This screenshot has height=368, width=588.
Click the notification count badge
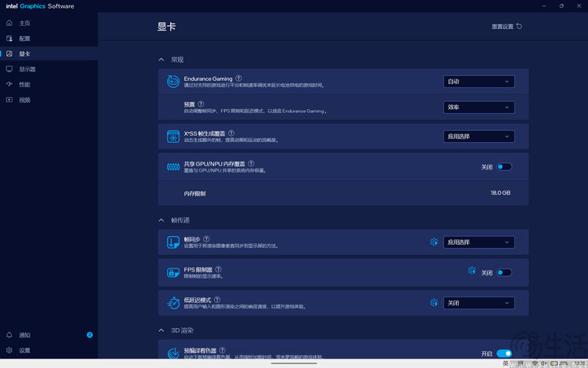(89, 335)
